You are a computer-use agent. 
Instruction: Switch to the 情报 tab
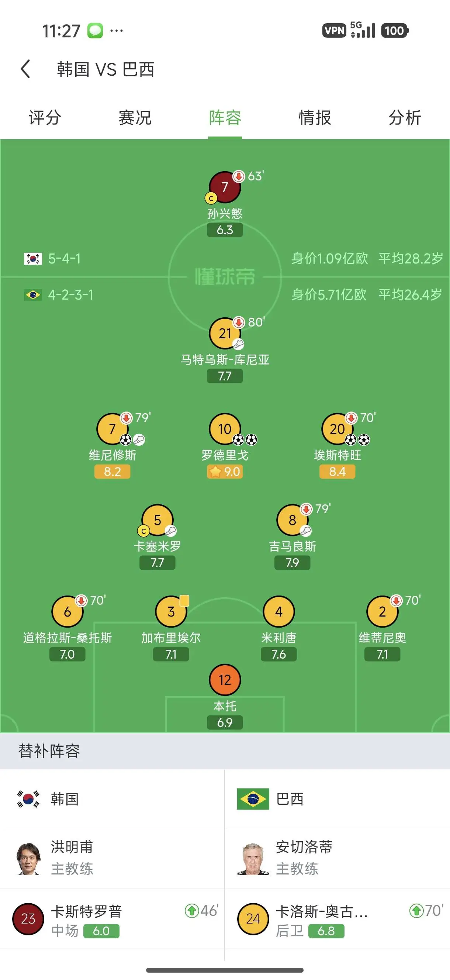[x=315, y=118]
